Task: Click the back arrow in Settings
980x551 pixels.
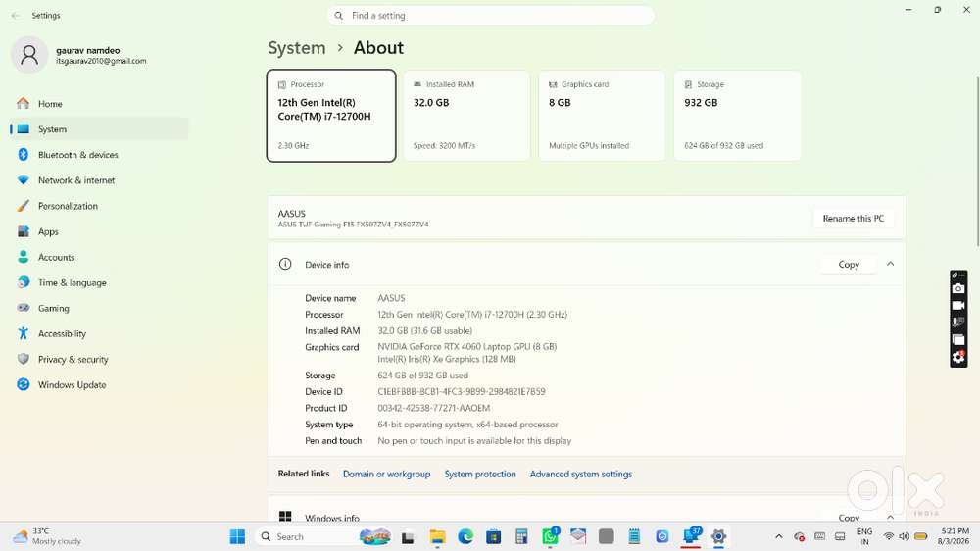Action: 16,15
